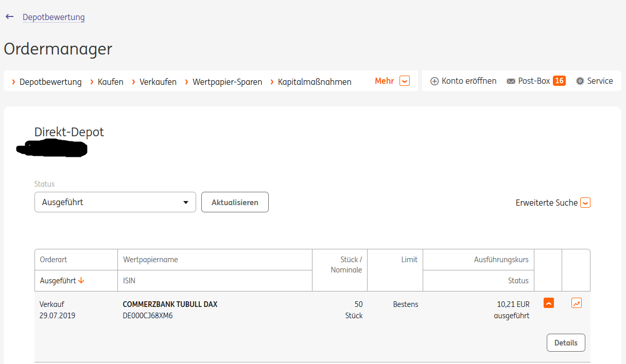Collapse the Commerzbank order row
This screenshot has width=626, height=364.
pyautogui.click(x=549, y=303)
